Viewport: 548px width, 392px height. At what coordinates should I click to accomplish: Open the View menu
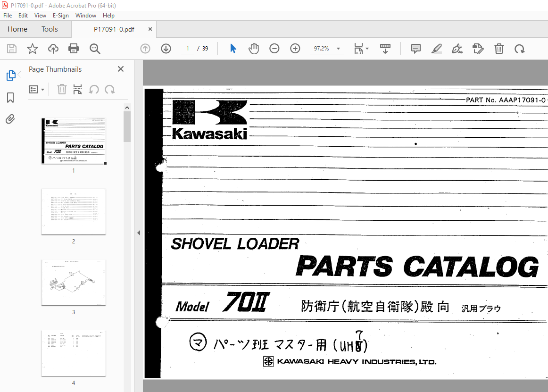coord(40,16)
